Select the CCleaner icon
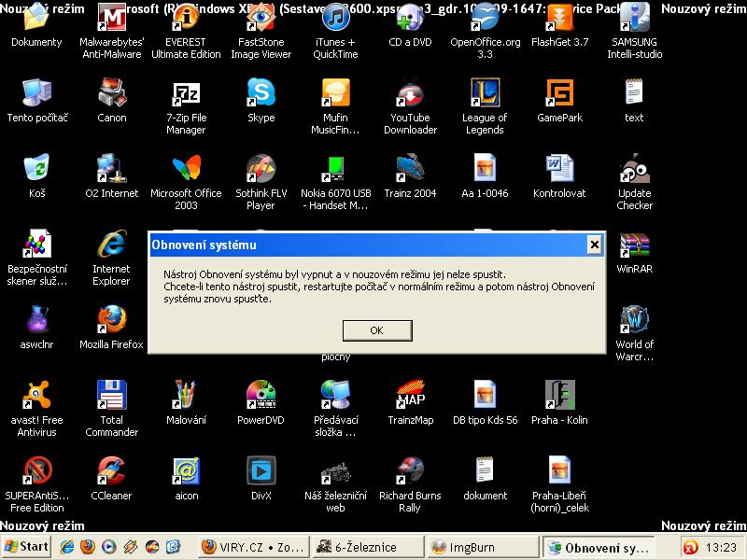Viewport: 747px width, 560px height. pyautogui.click(x=111, y=470)
